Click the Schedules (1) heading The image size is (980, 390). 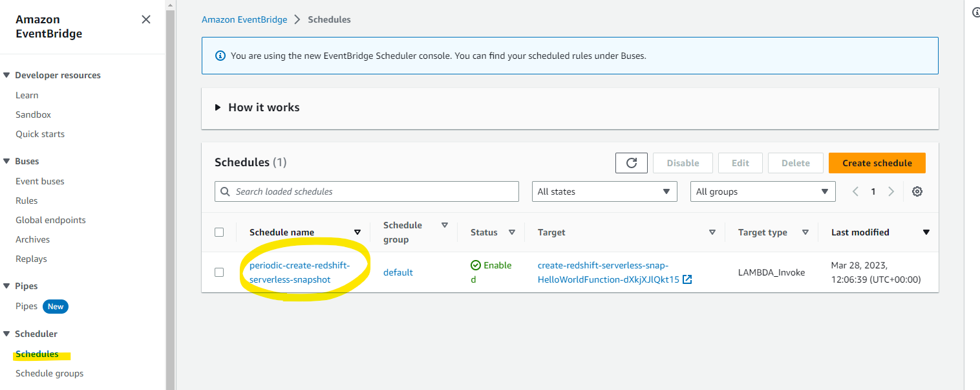[x=251, y=162]
